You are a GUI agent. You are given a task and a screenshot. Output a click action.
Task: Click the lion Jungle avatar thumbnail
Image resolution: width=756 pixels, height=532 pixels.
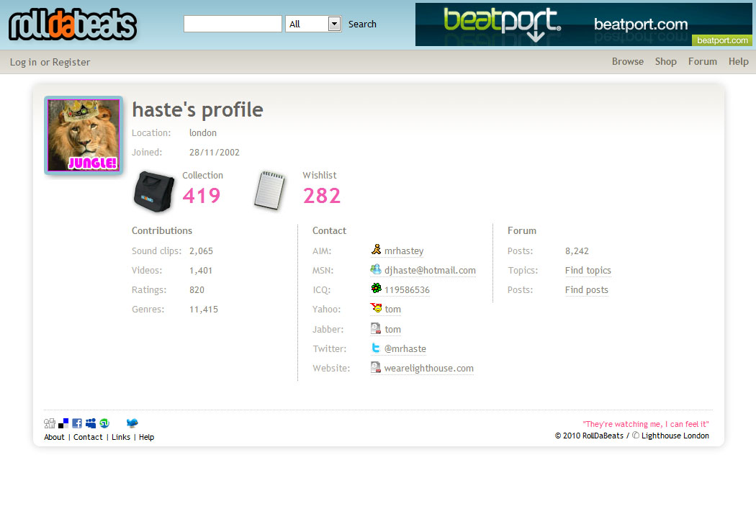83,135
